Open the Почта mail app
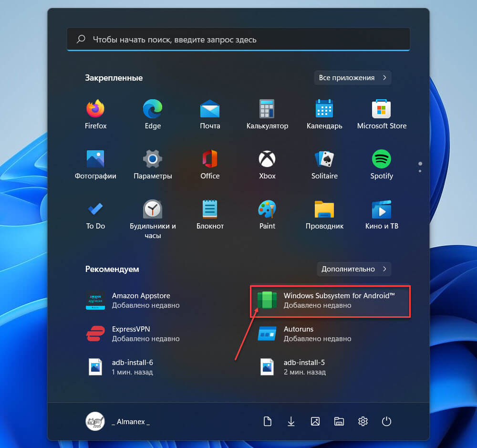Viewport: 477px width, 448px height. (x=210, y=115)
